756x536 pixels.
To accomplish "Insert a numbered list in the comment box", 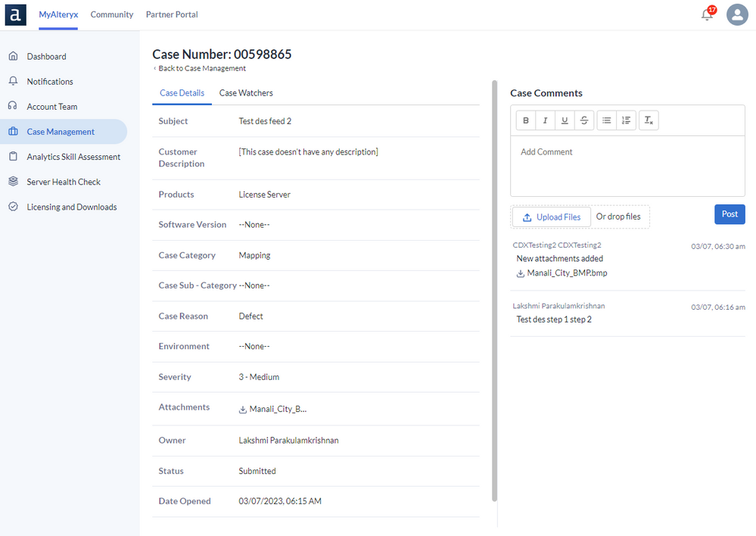I will click(627, 120).
